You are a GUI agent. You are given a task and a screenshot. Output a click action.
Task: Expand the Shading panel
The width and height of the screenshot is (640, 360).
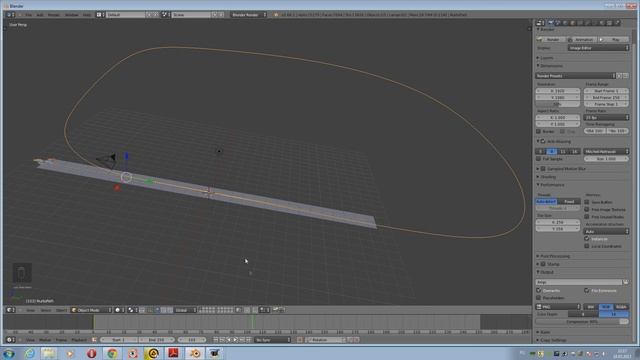pyautogui.click(x=547, y=177)
